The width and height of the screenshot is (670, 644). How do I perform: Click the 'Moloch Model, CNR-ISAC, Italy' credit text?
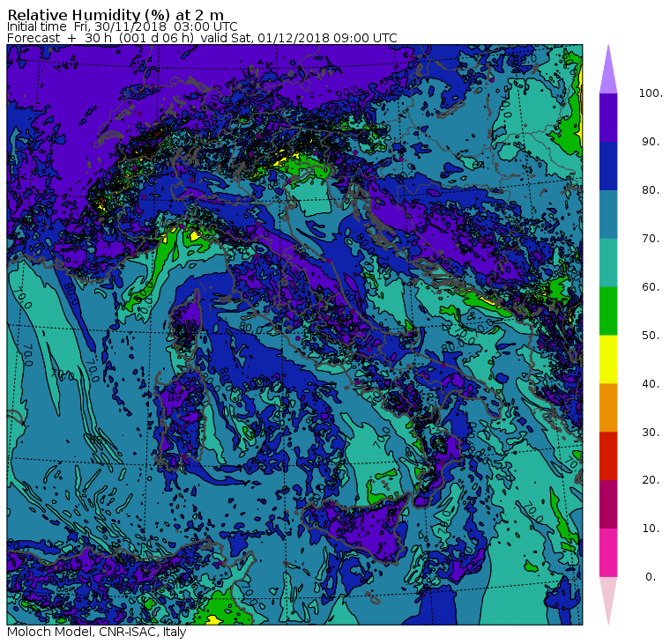pos(97,632)
